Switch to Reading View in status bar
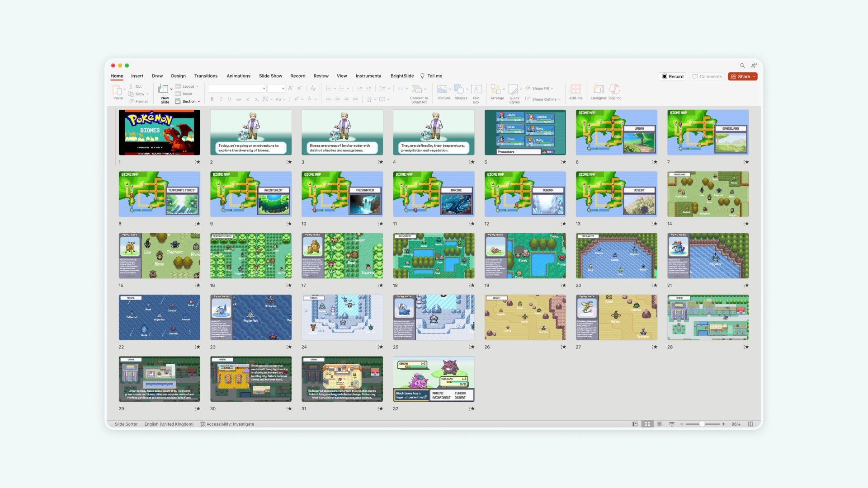Screen dimensions: 868x488 click(x=660, y=424)
